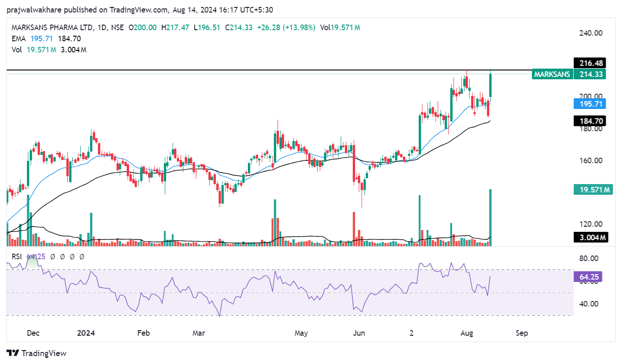Click the 216.48 horizontal line price label
622x364 pixels.
click(x=589, y=63)
